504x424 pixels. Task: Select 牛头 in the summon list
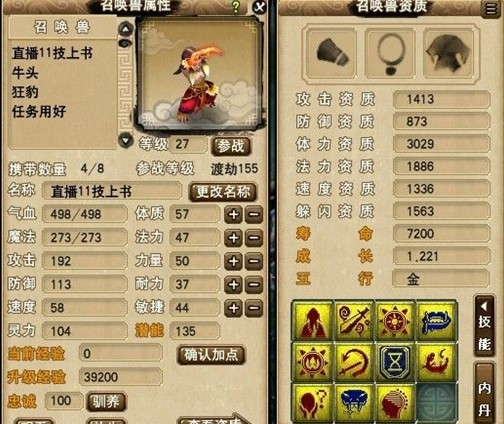tap(25, 72)
